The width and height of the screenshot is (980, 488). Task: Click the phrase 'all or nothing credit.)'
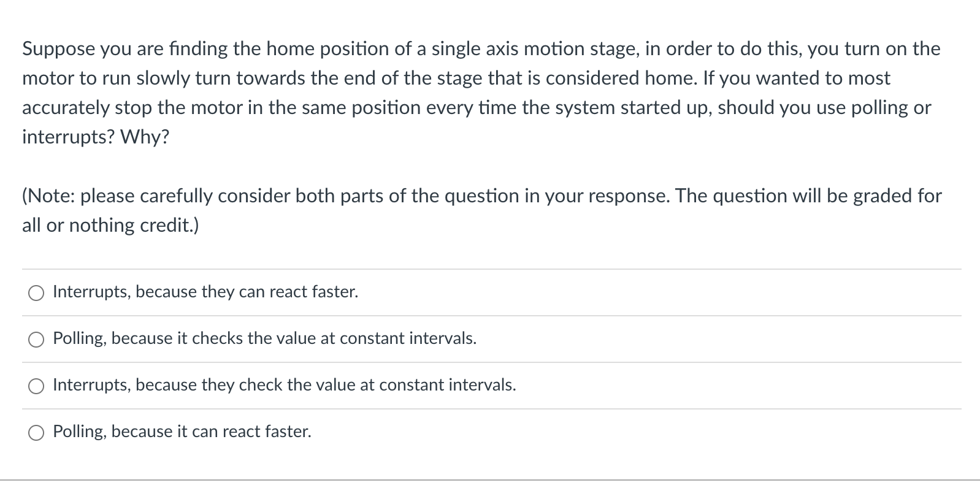[110, 226]
